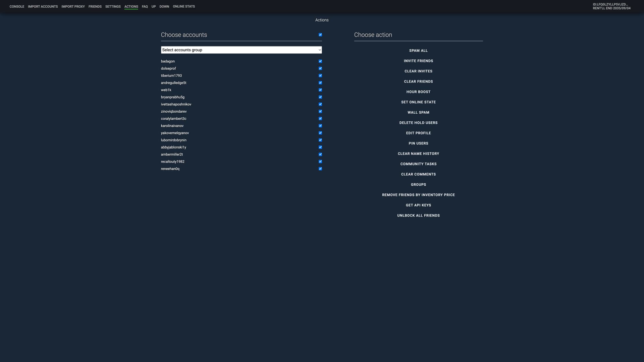Viewport: 644px width, 362px height.
Task: Toggle lubomirdobrynin account checkbox
Action: pyautogui.click(x=320, y=140)
